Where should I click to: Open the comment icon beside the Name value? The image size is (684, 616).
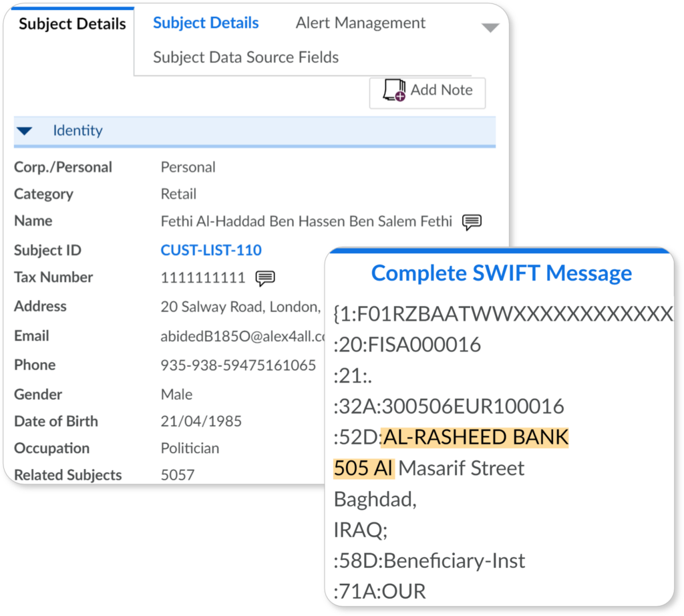(472, 222)
